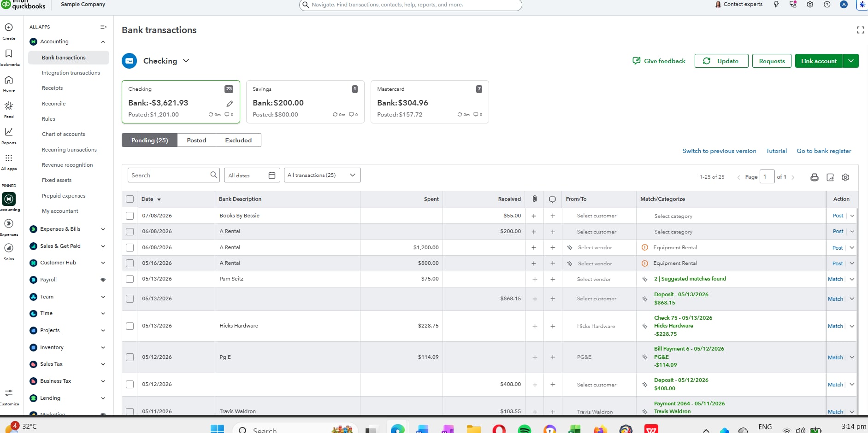Screen dimensions: 868x433
Task: Click the lightning bolt icon in top bar
Action: [776, 5]
